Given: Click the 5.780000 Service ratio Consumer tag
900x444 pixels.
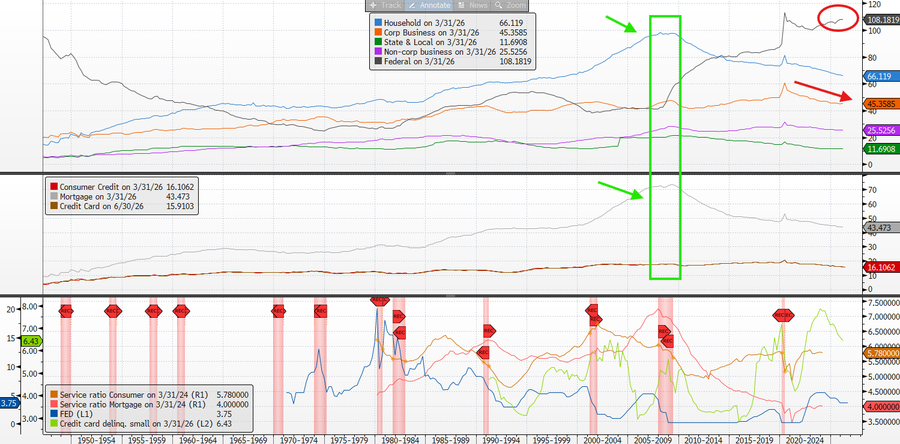Looking at the screenshot, I should point(880,353).
